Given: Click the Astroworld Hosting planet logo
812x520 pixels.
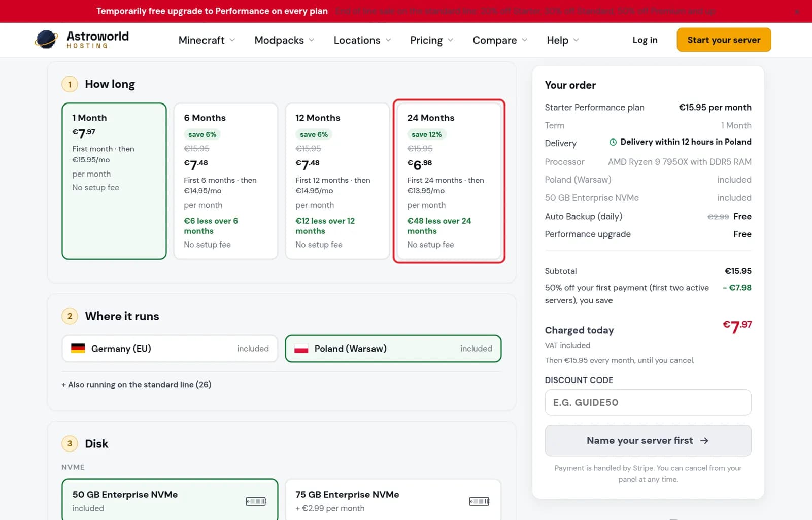Looking at the screenshot, I should (x=46, y=40).
